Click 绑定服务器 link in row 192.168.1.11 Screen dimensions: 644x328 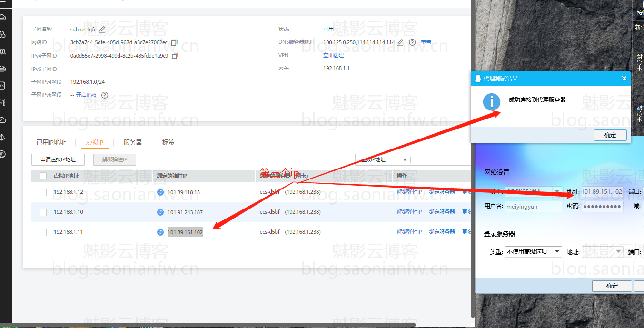coord(442,232)
